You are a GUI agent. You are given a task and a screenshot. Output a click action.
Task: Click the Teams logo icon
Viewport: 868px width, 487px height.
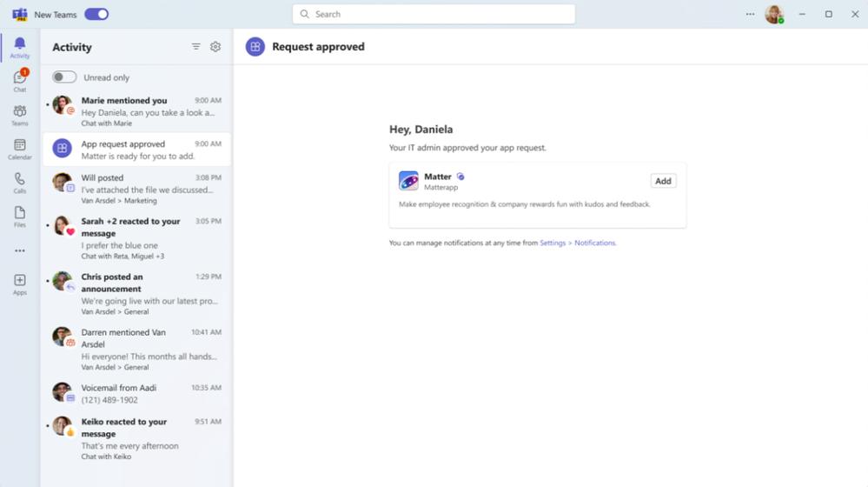pyautogui.click(x=19, y=15)
